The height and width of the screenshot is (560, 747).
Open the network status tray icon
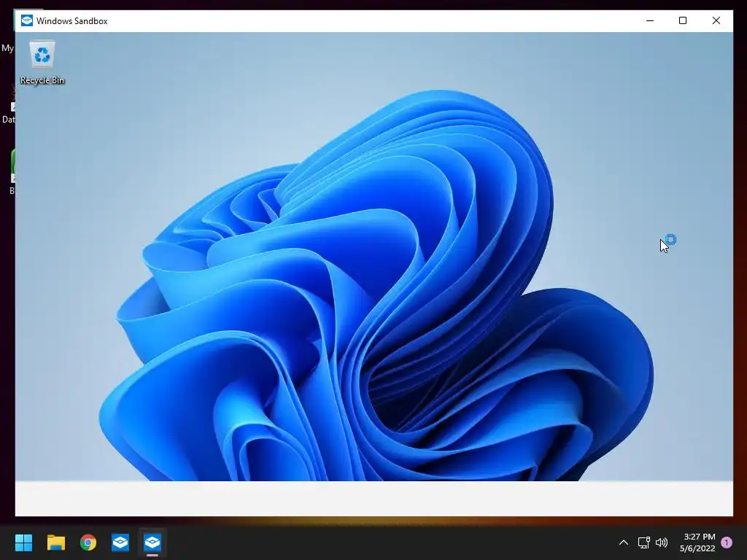[643, 542]
